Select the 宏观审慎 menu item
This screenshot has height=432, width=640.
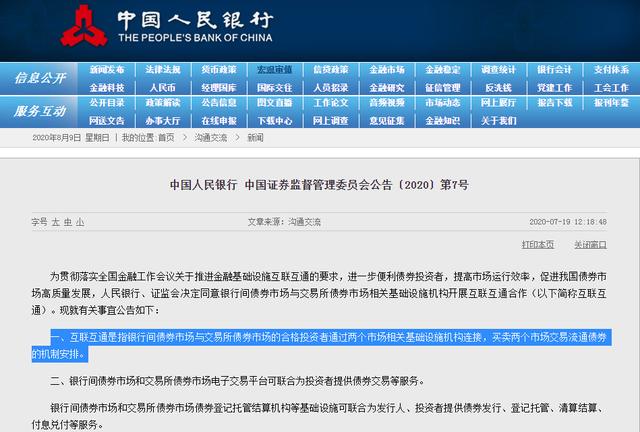pyautogui.click(x=274, y=69)
